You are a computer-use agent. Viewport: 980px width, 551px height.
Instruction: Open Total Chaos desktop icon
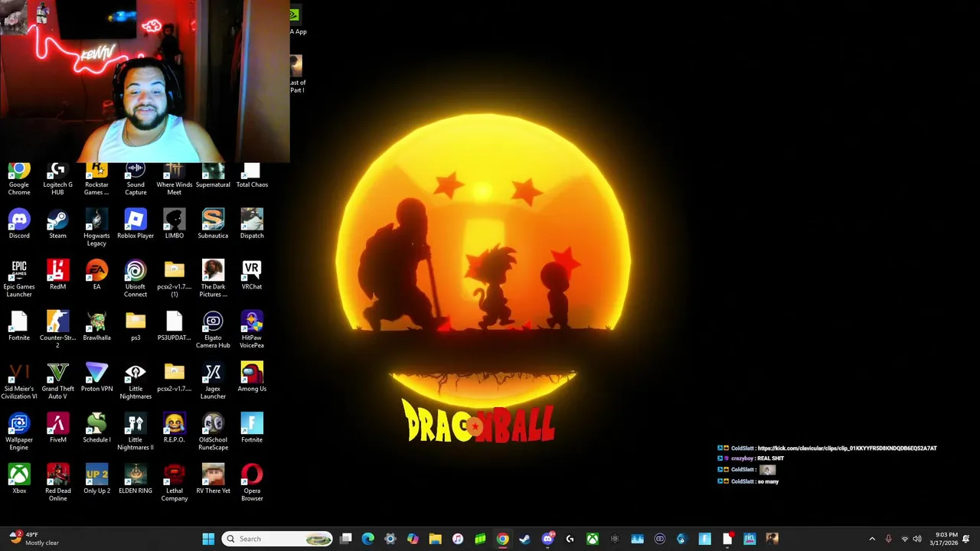pyautogui.click(x=252, y=176)
